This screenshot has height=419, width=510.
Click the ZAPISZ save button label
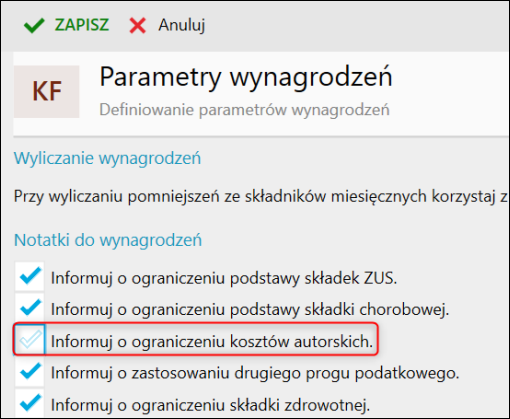[x=82, y=25]
